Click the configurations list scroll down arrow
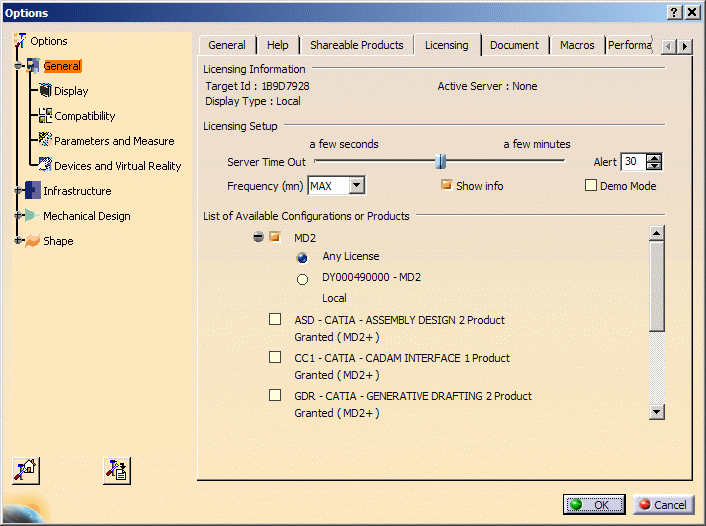 656,412
